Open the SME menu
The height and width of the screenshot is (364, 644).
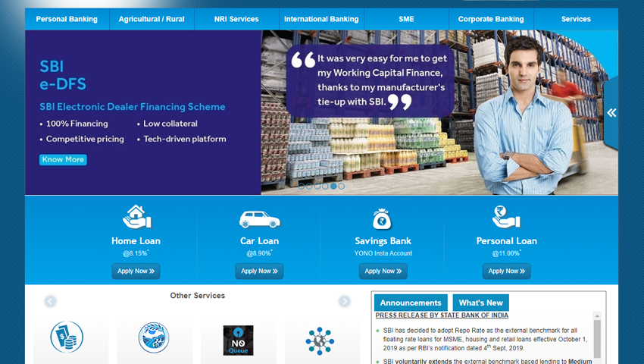406,19
